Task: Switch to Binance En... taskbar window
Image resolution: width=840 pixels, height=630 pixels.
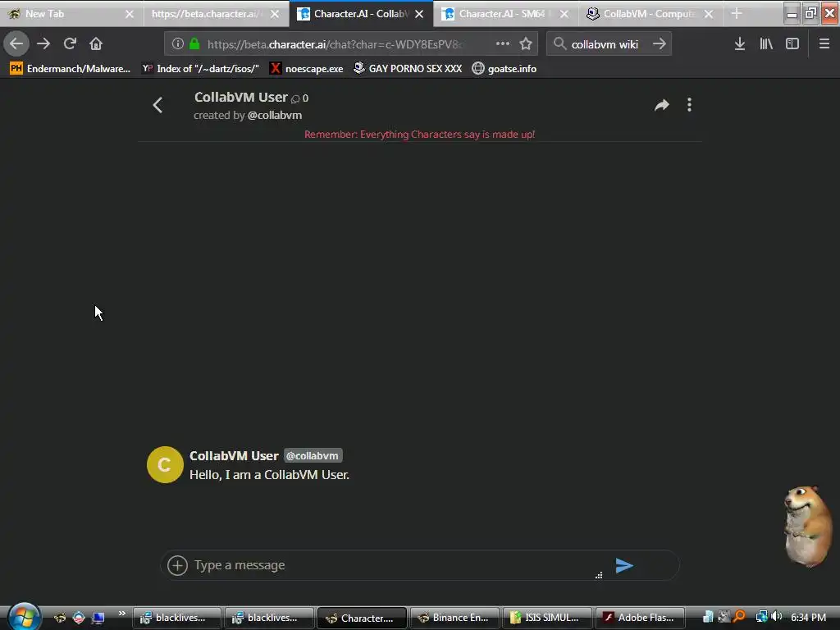Action: click(x=454, y=618)
